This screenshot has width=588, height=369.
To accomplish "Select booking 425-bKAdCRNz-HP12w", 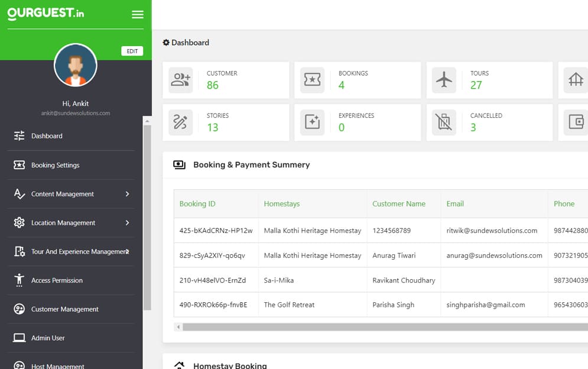I will (x=216, y=231).
